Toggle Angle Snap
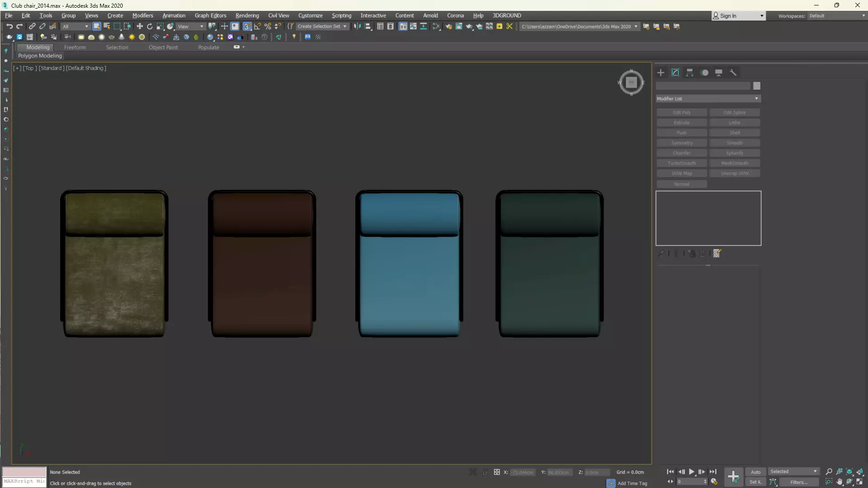 [x=258, y=26]
